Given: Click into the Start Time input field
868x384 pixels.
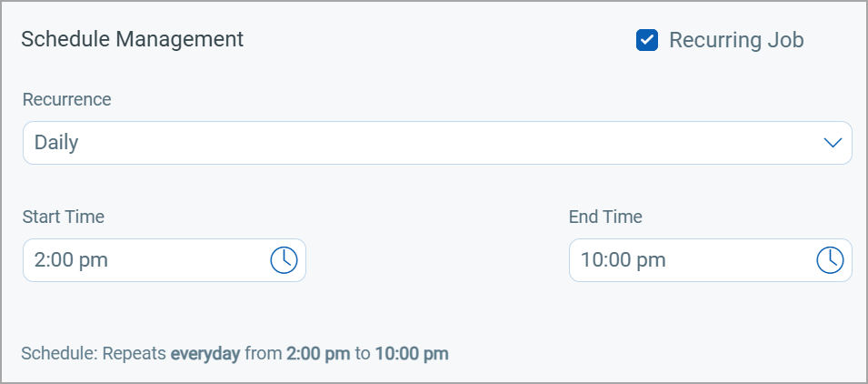Looking at the screenshot, I should 165,260.
